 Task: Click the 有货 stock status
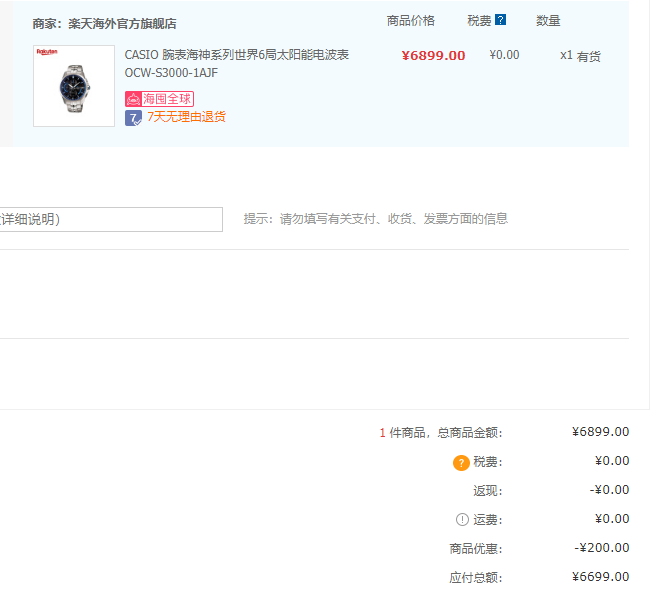[588, 56]
